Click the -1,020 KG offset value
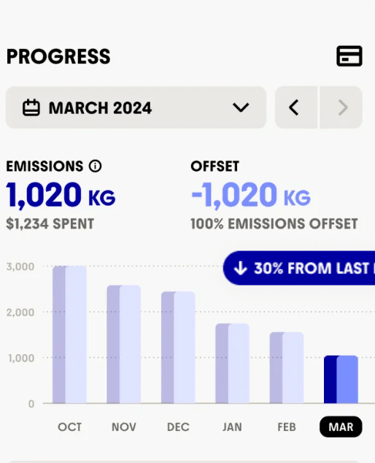375x463 pixels. pyautogui.click(x=251, y=195)
